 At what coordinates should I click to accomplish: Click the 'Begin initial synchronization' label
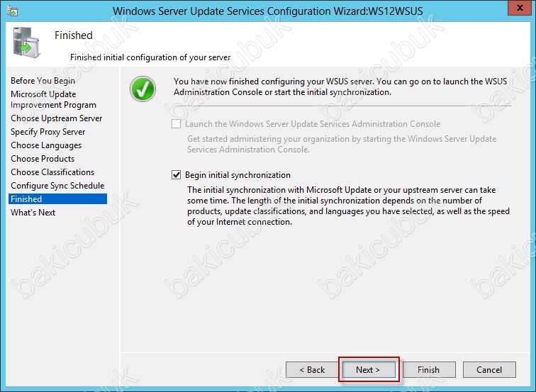[238, 175]
